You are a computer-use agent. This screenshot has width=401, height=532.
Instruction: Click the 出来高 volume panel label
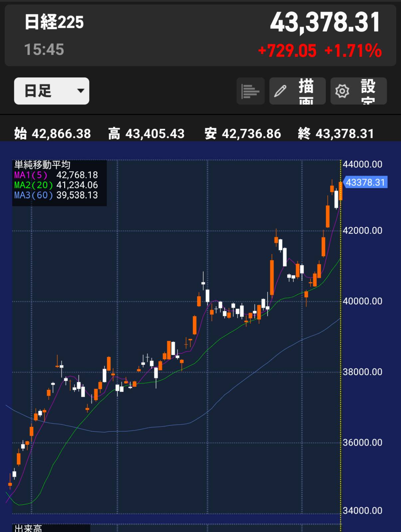point(28,528)
